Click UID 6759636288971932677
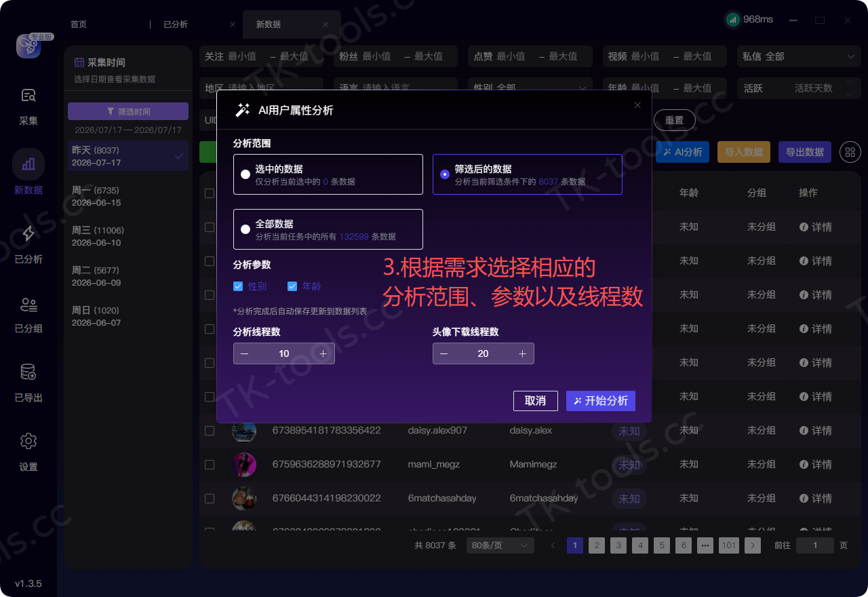 (327, 465)
